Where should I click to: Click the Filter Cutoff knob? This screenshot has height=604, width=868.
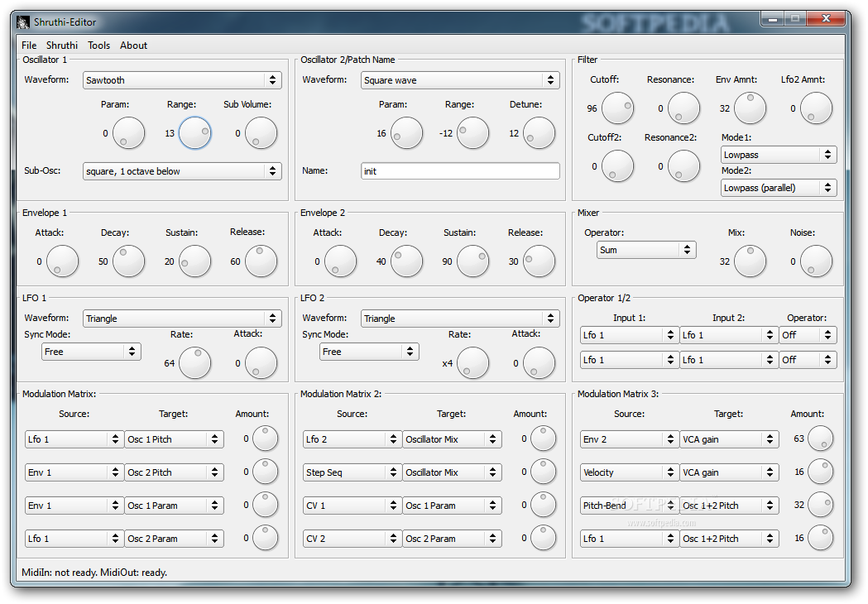[x=617, y=108]
